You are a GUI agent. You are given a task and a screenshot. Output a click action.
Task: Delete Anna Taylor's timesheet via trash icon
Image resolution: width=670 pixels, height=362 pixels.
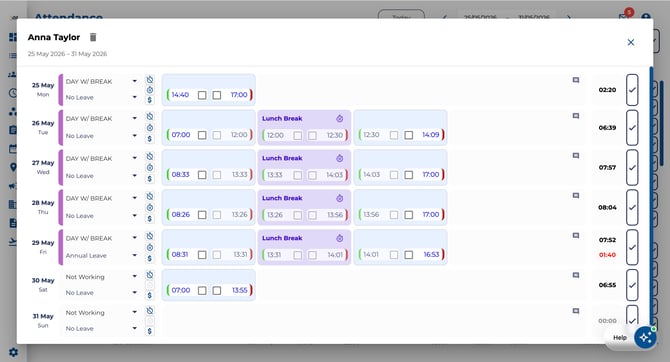tap(93, 37)
